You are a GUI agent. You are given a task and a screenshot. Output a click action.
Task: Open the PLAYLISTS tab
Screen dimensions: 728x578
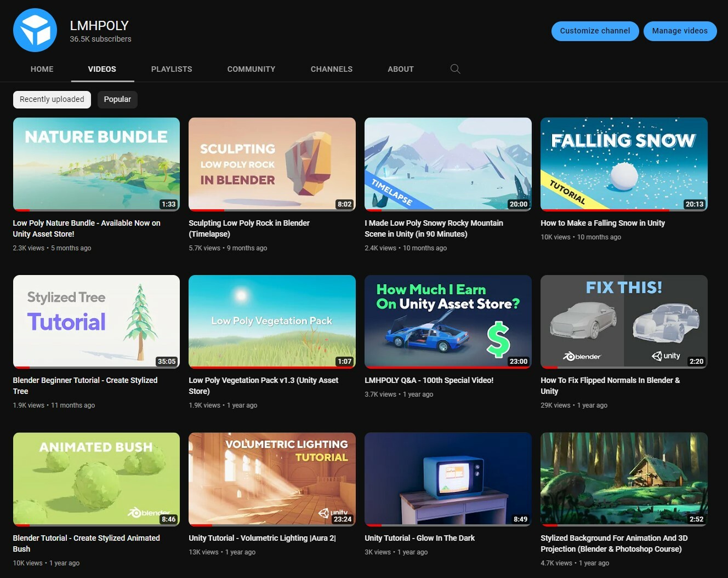[172, 69]
